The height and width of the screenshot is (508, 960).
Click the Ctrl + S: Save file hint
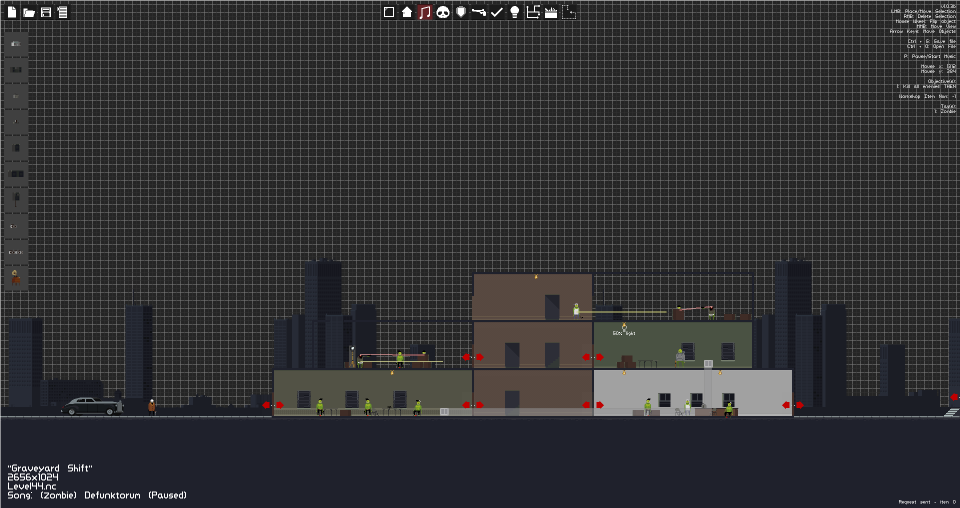pos(931,41)
